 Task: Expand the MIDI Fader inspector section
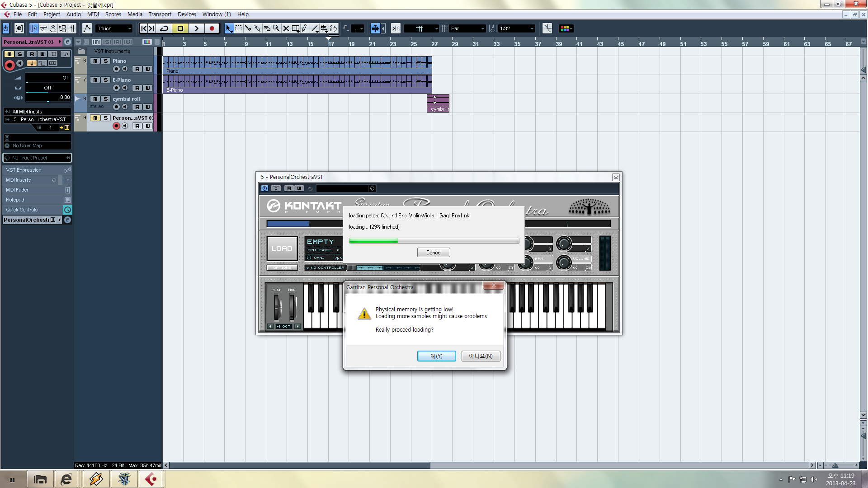click(37, 190)
